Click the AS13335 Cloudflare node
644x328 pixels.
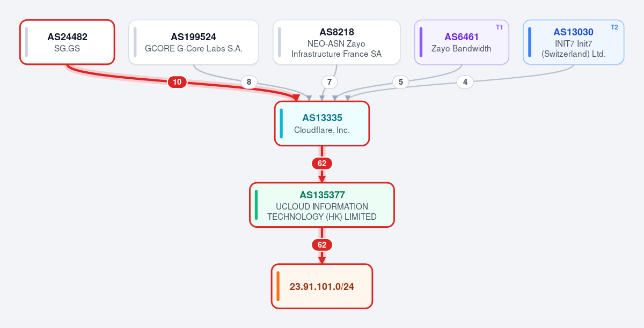tap(322, 123)
